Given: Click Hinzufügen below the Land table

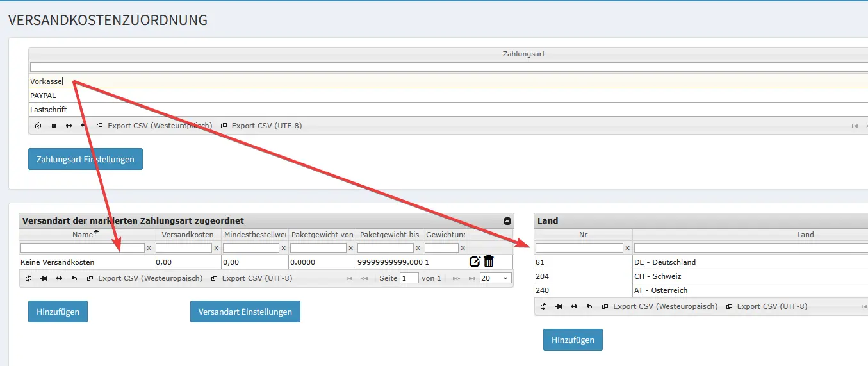Looking at the screenshot, I should [x=573, y=340].
